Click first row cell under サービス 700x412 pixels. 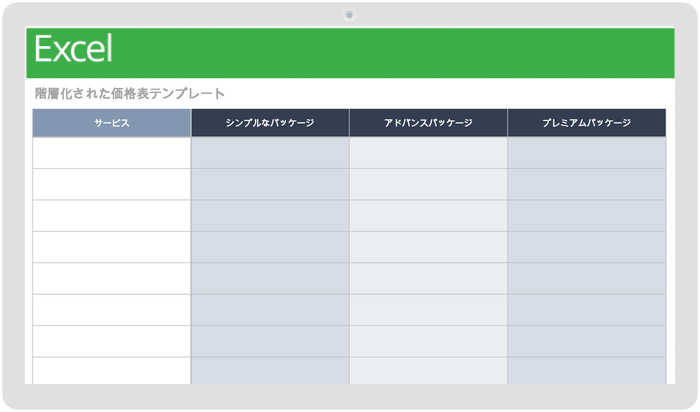(111, 153)
